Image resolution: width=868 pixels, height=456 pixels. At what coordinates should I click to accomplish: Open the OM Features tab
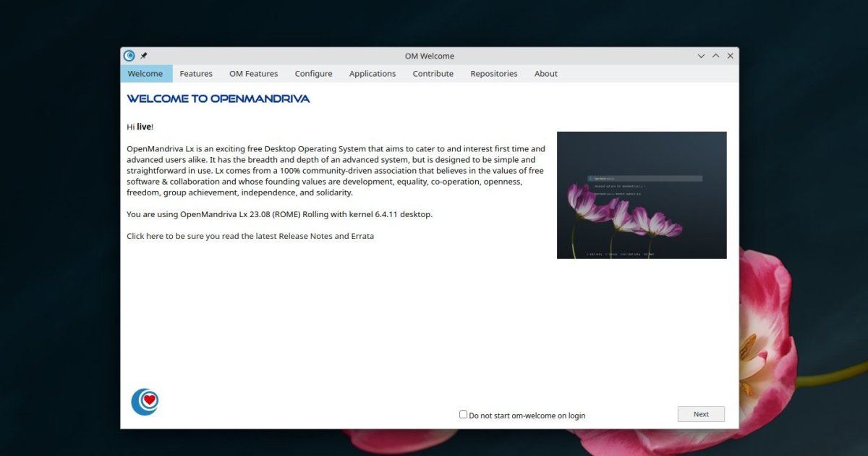(253, 73)
